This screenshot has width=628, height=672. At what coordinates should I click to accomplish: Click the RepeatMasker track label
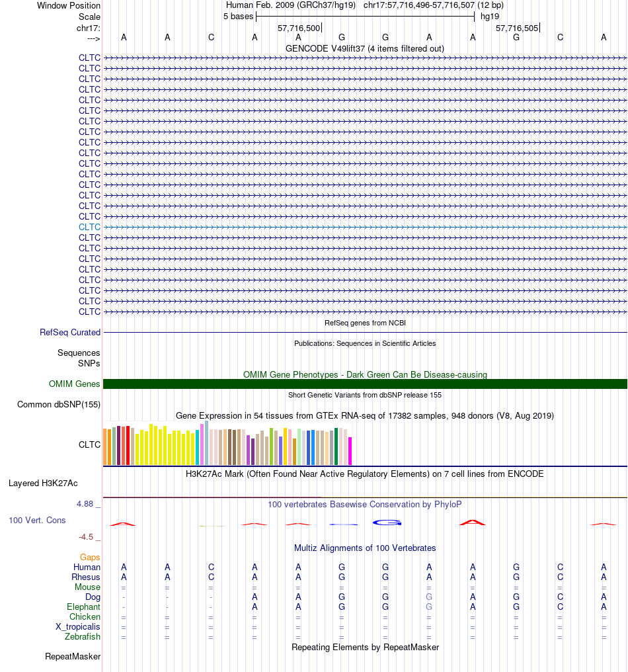pyautogui.click(x=73, y=657)
